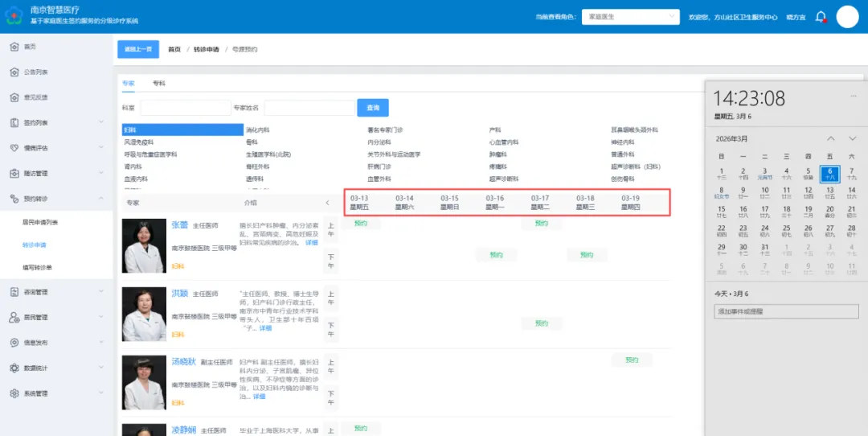Open 居民申请列表 in the sidebar submenu
The height and width of the screenshot is (436, 868).
coord(40,223)
